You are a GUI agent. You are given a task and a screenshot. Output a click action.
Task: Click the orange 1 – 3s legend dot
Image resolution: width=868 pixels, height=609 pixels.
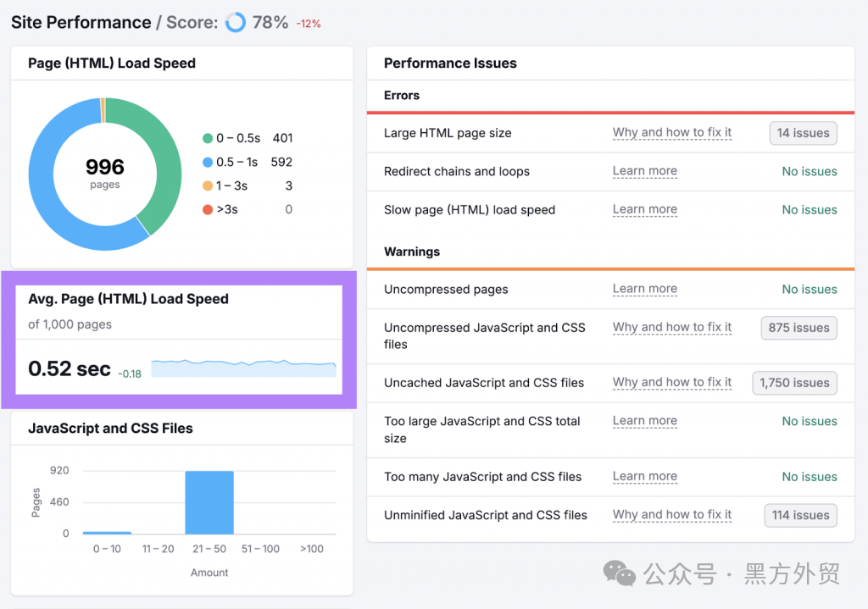click(x=208, y=185)
